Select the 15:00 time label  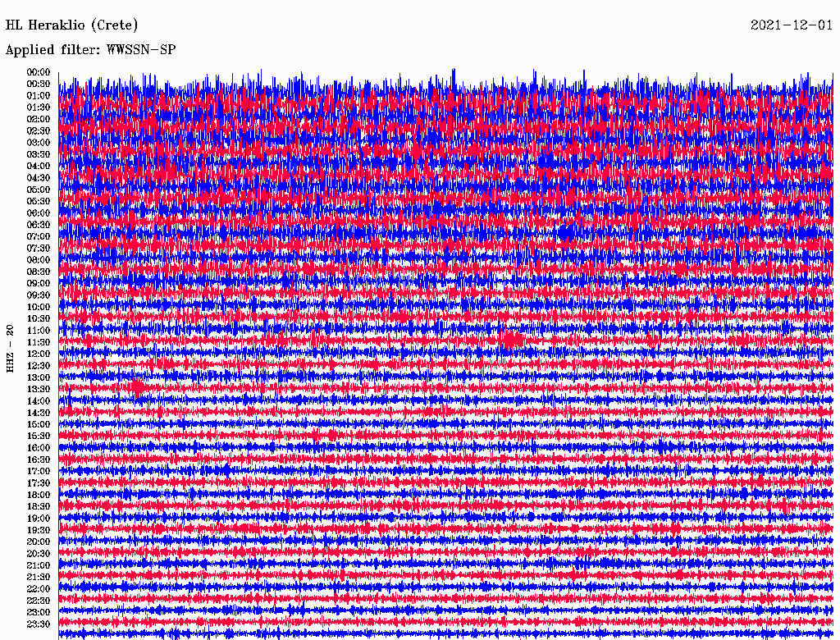tap(38, 424)
